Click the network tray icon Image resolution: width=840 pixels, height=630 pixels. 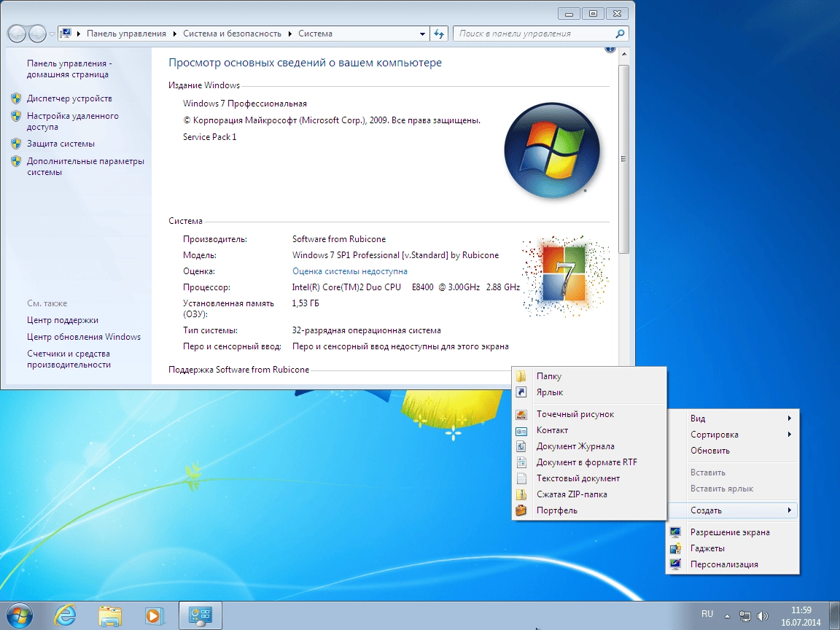pyautogui.click(x=744, y=616)
